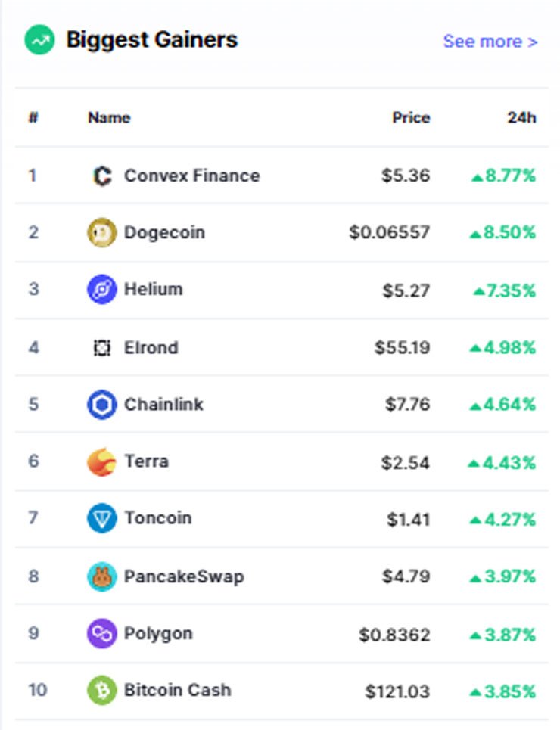Image resolution: width=560 pixels, height=730 pixels.
Task: Select the green Bitcoin Cash logo
Action: (x=102, y=691)
